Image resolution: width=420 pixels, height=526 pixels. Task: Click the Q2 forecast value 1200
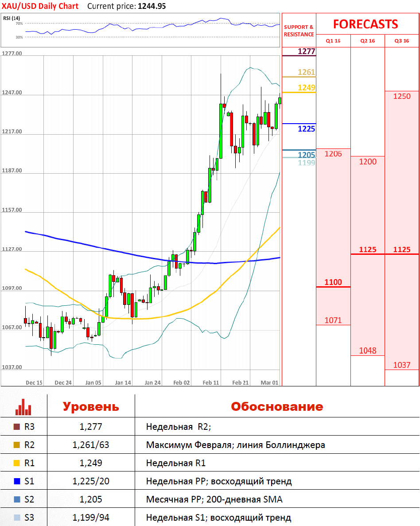click(368, 162)
